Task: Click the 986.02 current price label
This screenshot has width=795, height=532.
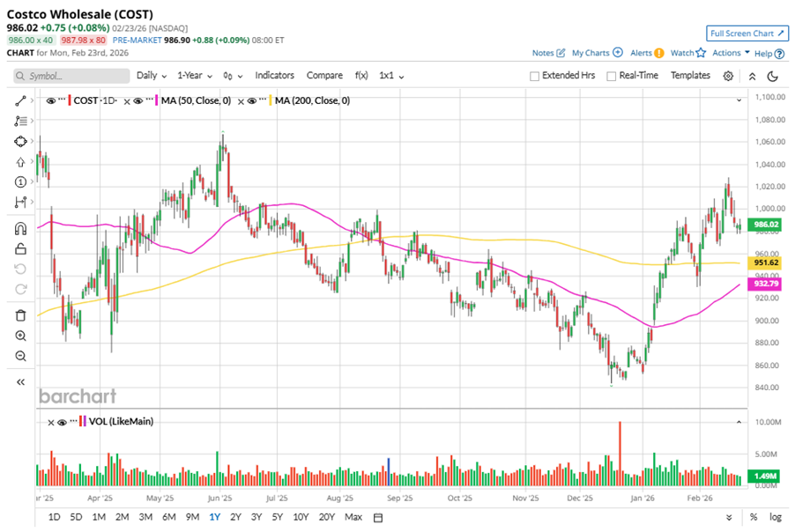Action: coord(766,225)
